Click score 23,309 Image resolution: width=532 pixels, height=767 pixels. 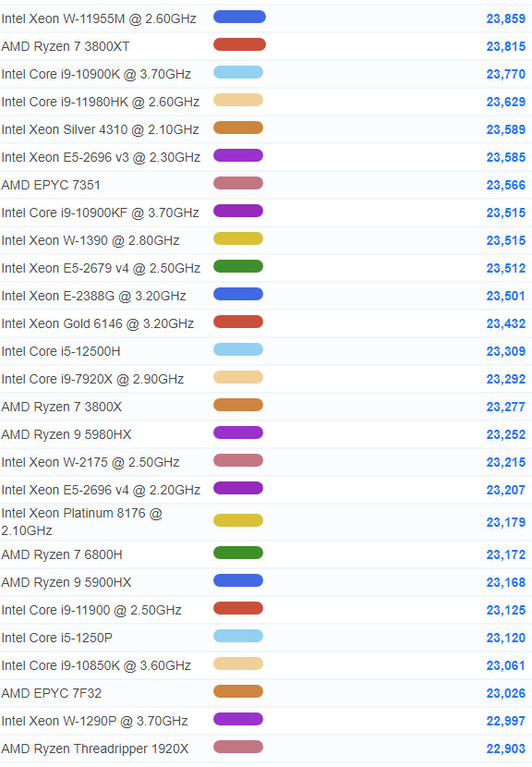505,351
